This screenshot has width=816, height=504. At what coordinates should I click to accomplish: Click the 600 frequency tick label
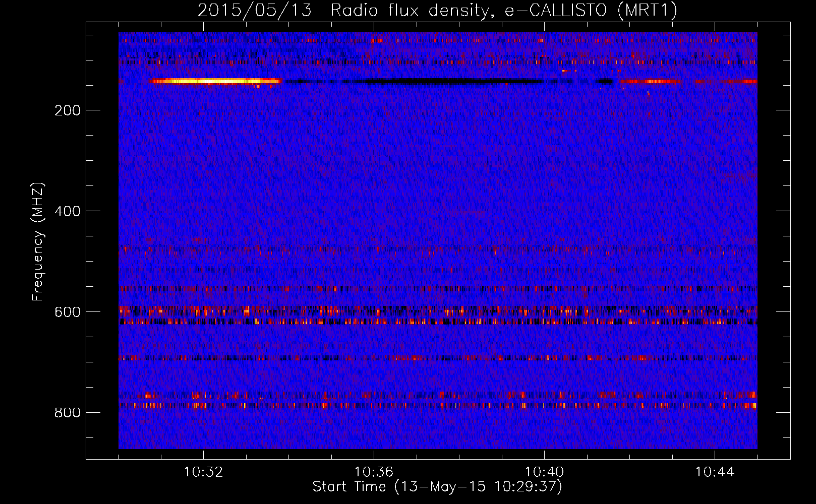pyautogui.click(x=68, y=312)
